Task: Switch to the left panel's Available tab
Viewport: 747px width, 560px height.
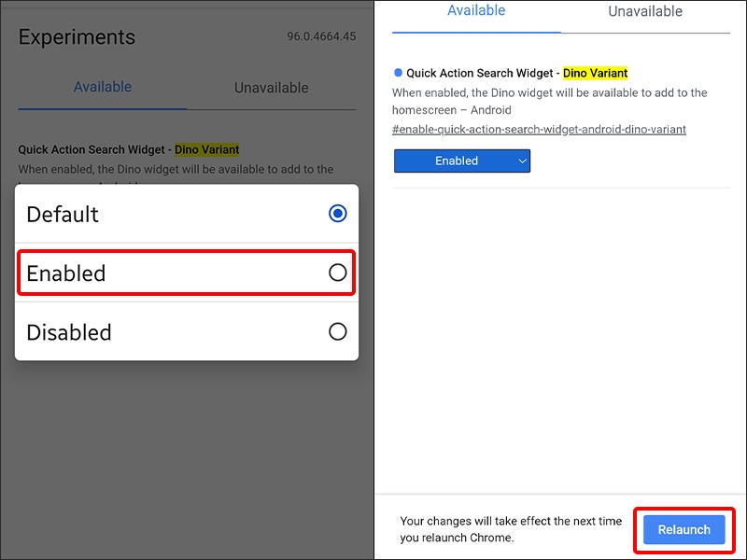Action: click(103, 87)
